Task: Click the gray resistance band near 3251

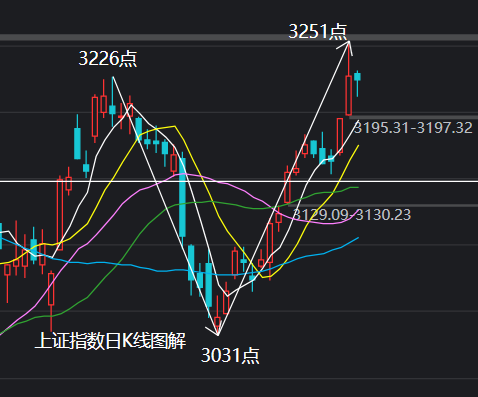Action: [239, 37]
